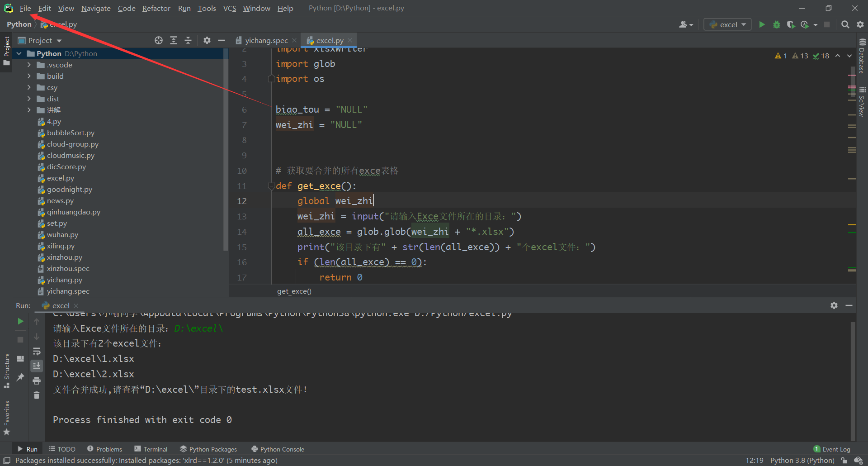Expand the csy folder
Viewport: 868px width, 466px height.
point(29,87)
